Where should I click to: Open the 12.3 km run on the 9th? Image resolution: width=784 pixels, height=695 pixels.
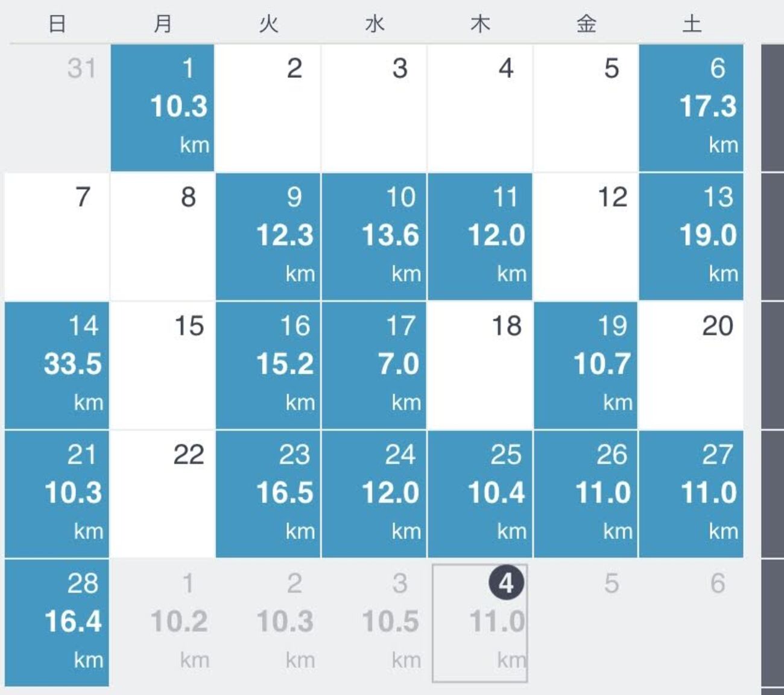(268, 236)
